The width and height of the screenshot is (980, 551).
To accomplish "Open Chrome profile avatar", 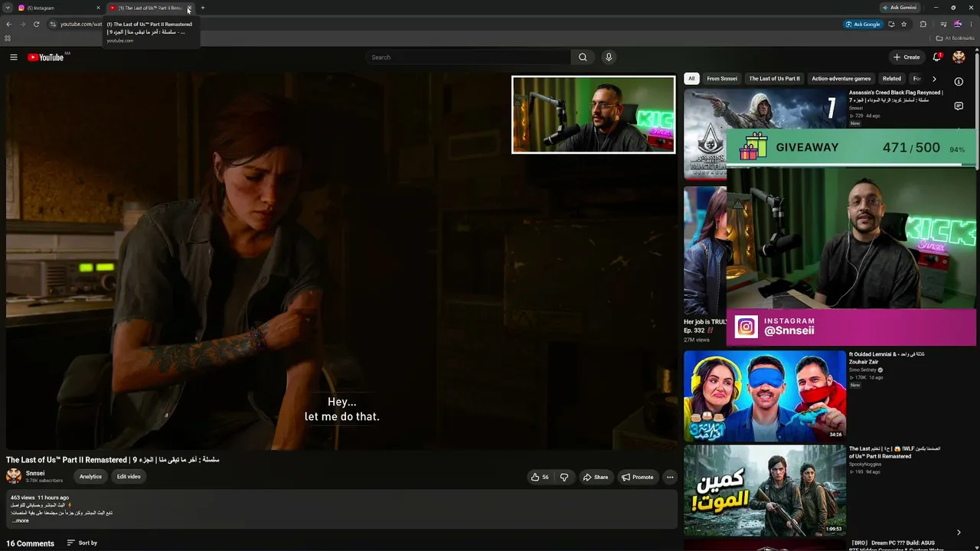I will [x=957, y=24].
